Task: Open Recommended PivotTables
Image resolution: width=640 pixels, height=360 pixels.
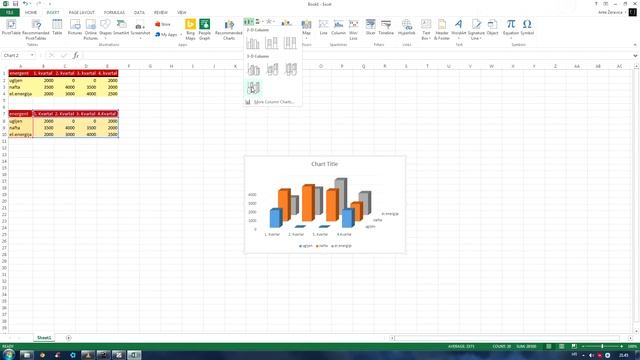Action: (36, 29)
